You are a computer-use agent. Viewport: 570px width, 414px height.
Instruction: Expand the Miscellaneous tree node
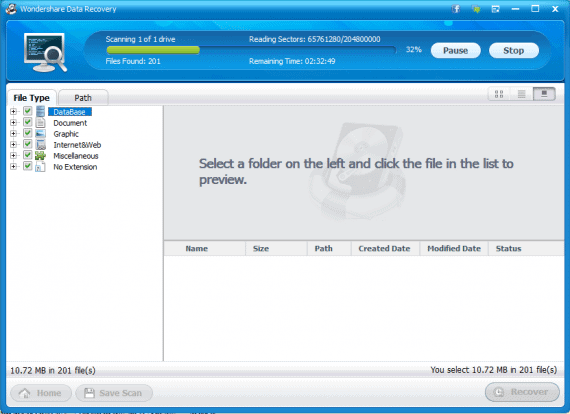coord(13,156)
